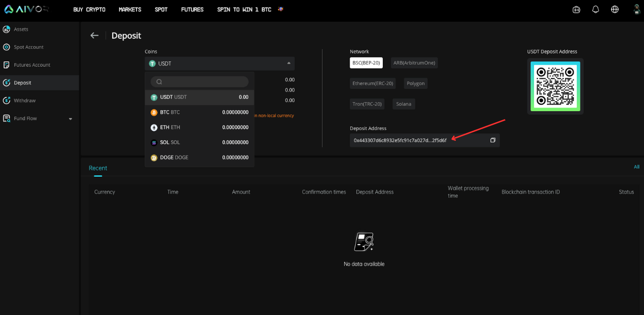Open Buy Crypto menu
This screenshot has width=644, height=315.
pos(89,10)
